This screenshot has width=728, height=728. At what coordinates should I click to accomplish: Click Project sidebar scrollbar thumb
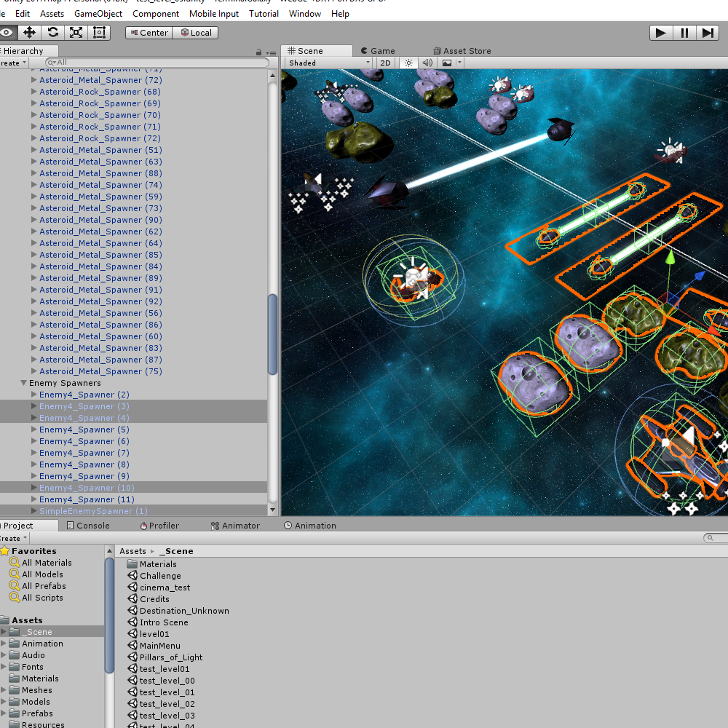[110, 615]
